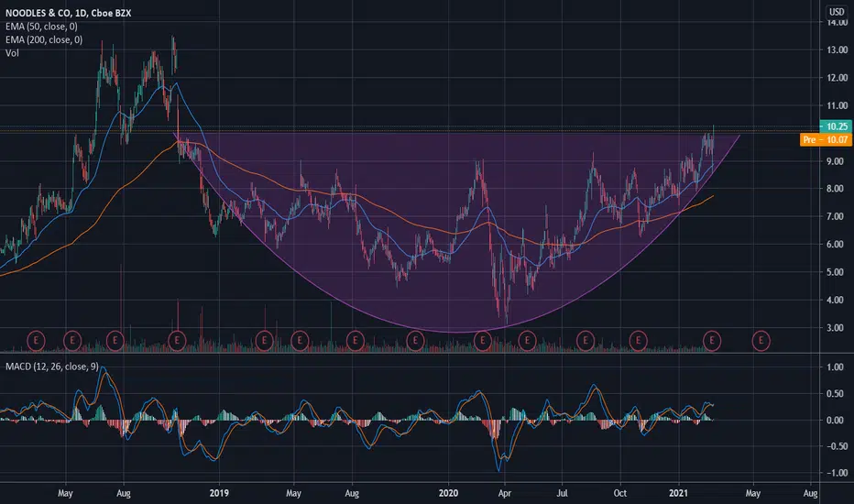The width and height of the screenshot is (854, 504).
Task: Open the USD currency selector
Action: pyautogui.click(x=837, y=12)
